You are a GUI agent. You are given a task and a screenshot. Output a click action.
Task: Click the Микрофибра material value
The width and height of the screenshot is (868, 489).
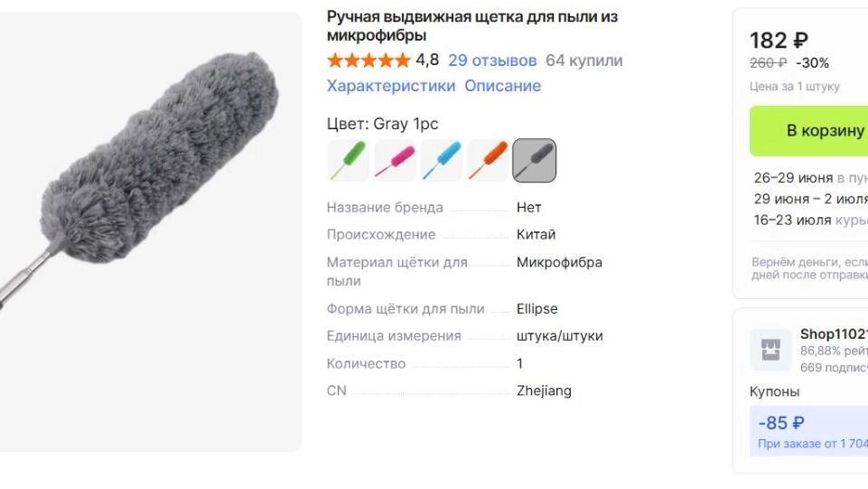pos(559,262)
